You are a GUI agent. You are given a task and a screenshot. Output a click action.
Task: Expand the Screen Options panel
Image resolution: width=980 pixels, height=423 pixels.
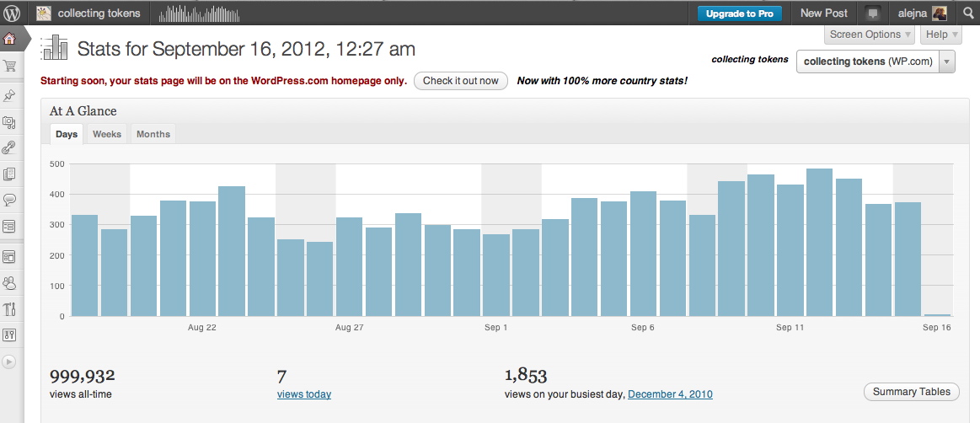point(870,35)
